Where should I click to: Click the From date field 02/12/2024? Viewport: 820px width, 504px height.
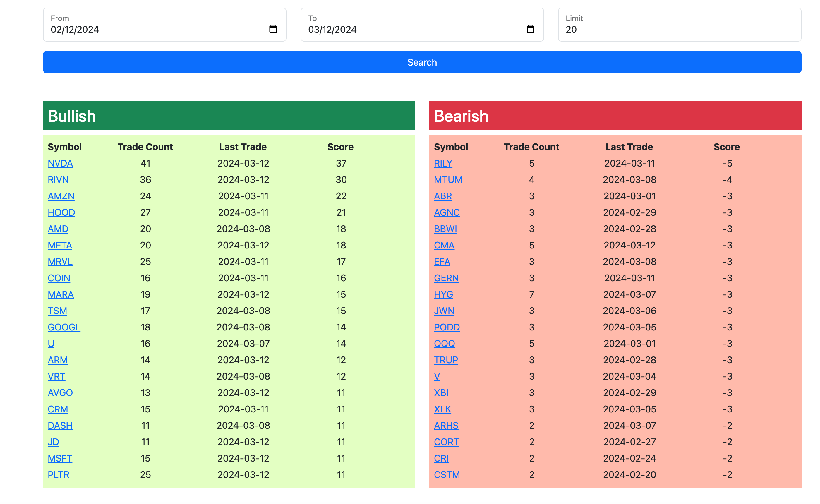(164, 25)
